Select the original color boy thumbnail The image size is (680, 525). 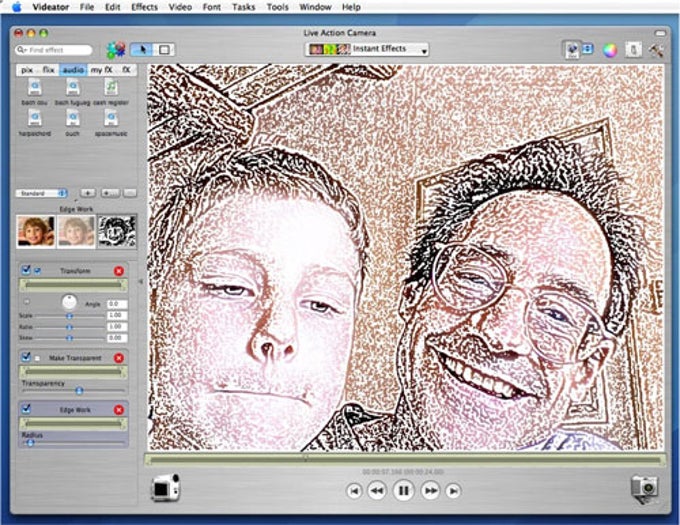(36, 232)
